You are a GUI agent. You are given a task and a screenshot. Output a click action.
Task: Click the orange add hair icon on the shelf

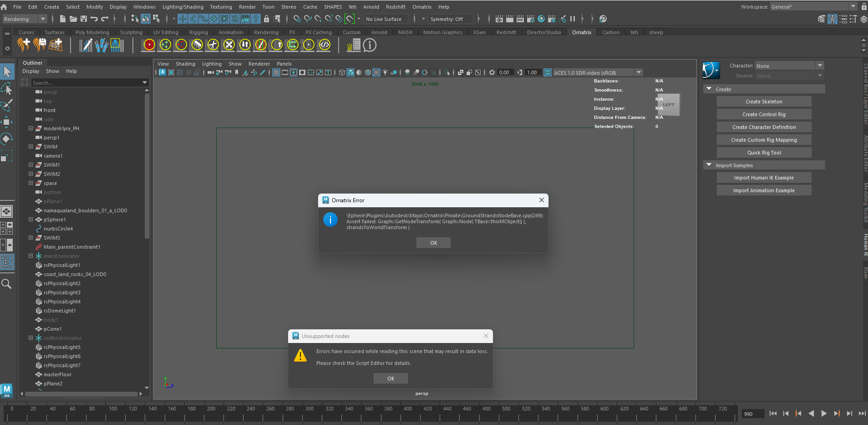[23, 45]
